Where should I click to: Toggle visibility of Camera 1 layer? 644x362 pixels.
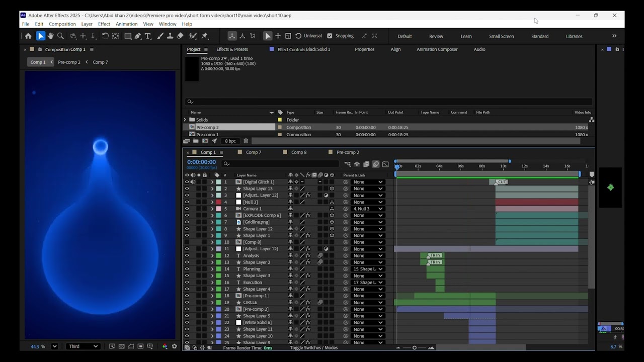[187, 209]
